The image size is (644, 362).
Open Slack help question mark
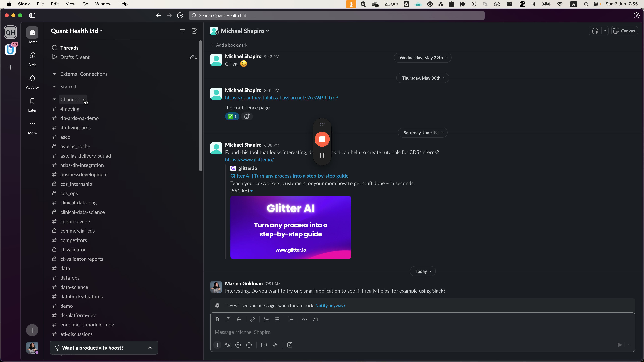click(x=636, y=15)
